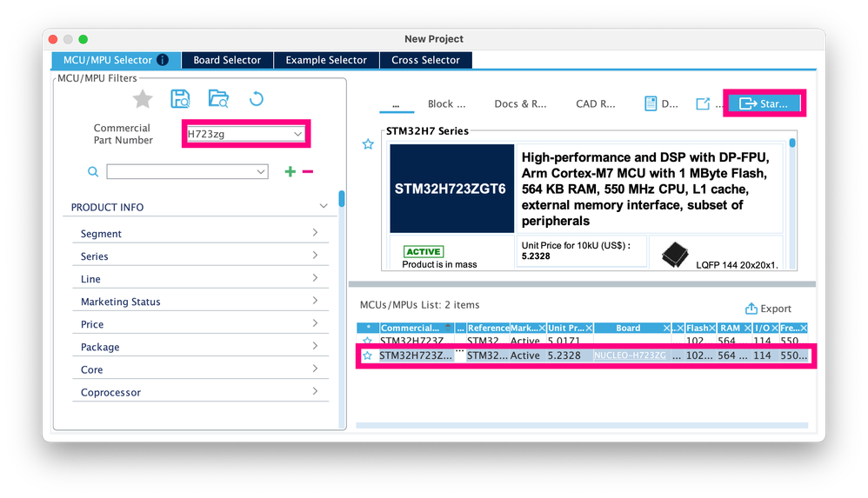This screenshot has height=498, width=868.
Task: Click the LQFP 144 20x20x1. package text
Action: tap(737, 265)
